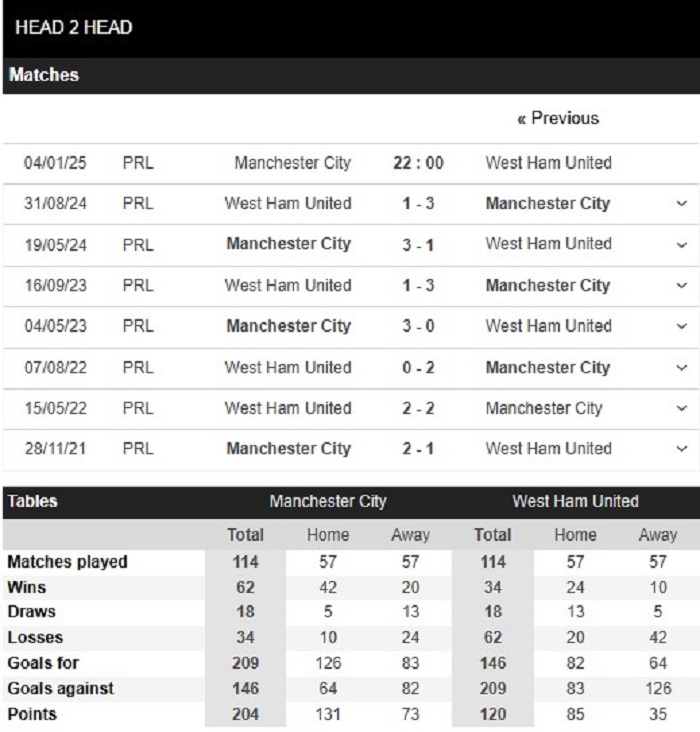Image resolution: width=700 pixels, height=732 pixels.
Task: Open the 2 - 2 draw score
Action: [418, 408]
